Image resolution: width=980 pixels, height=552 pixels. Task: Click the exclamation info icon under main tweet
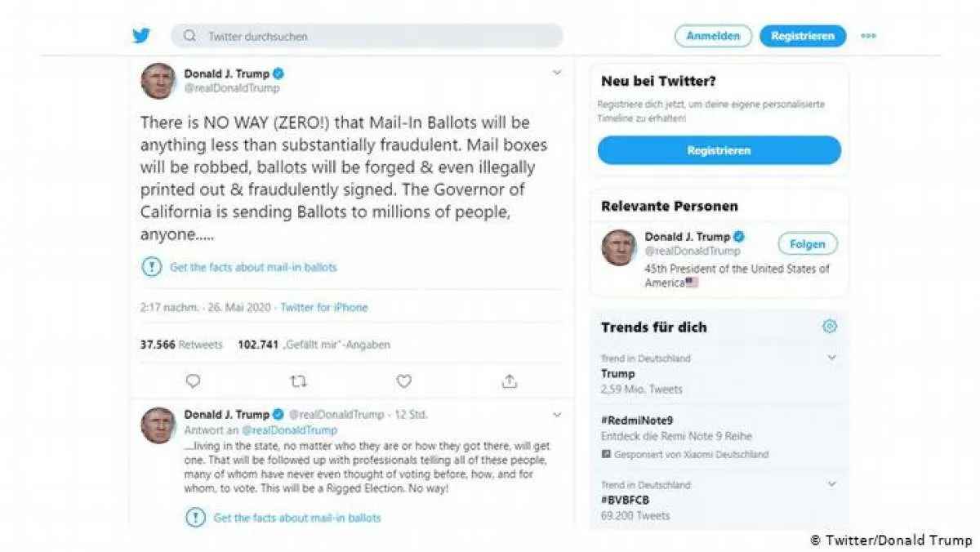coord(152,267)
